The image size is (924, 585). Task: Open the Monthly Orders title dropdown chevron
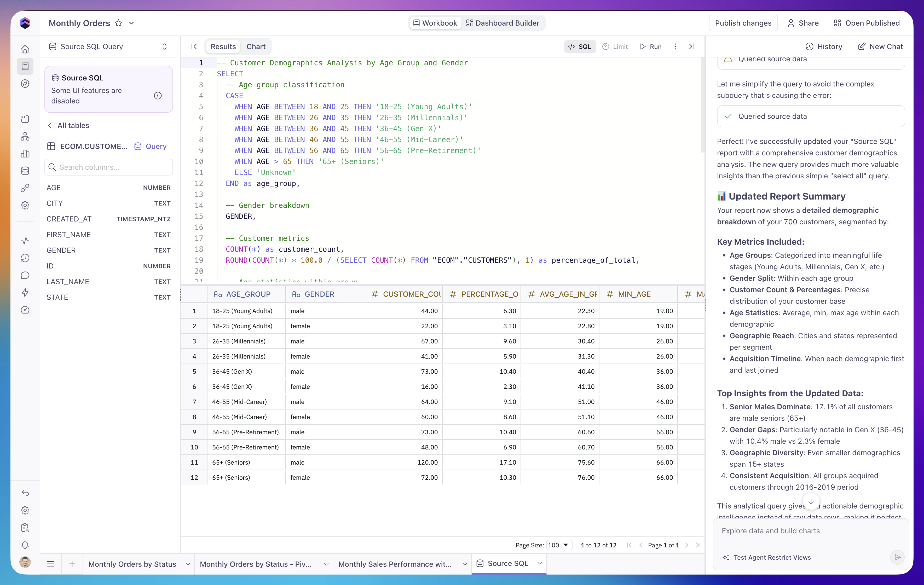coord(132,23)
